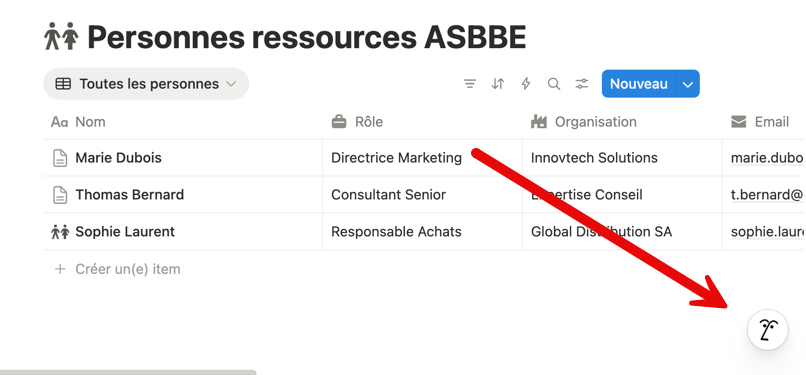806x375 pixels.
Task: Click the page icon beside Thomas Bernard
Action: coord(61,195)
